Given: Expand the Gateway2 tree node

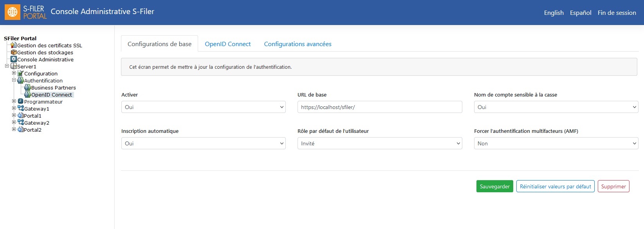Looking at the screenshot, I should click(14, 122).
